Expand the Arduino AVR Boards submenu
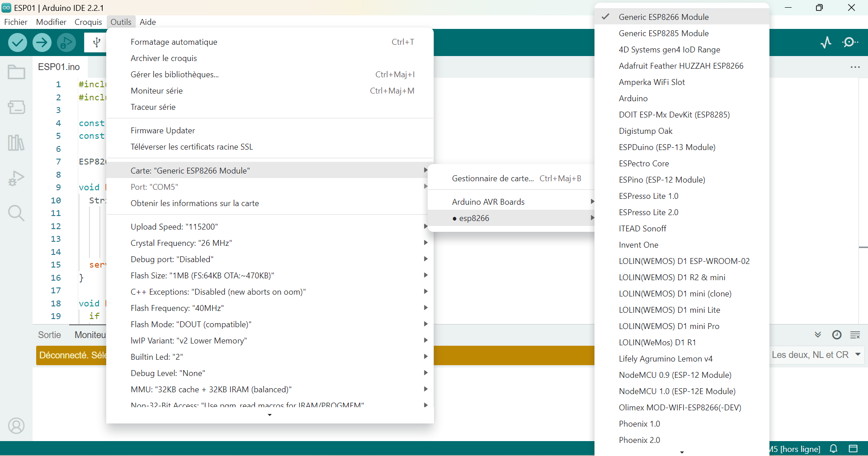This screenshot has width=868, height=456. (511, 202)
